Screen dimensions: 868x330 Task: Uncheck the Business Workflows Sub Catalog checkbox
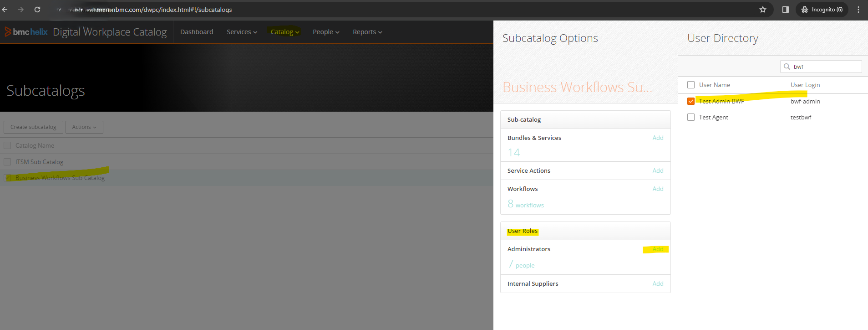pos(7,178)
